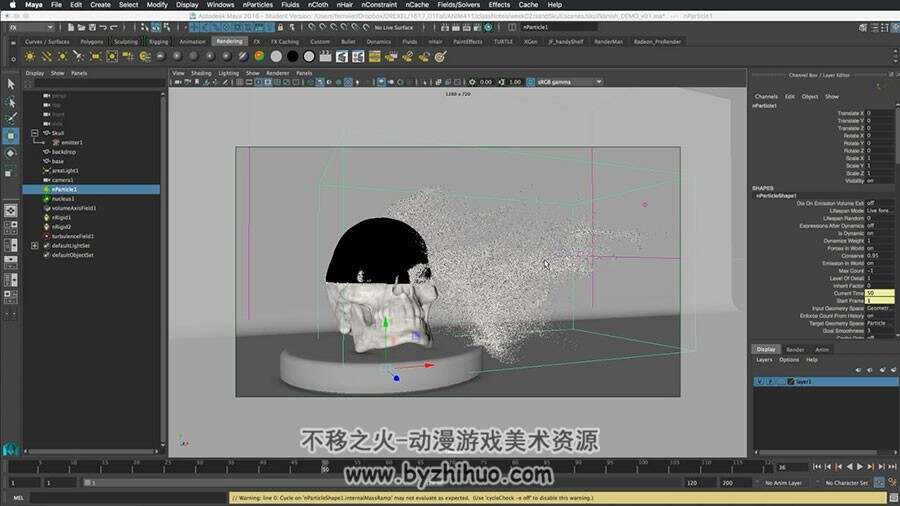Open the Layers menu in Layer Editor

pyautogui.click(x=764, y=360)
